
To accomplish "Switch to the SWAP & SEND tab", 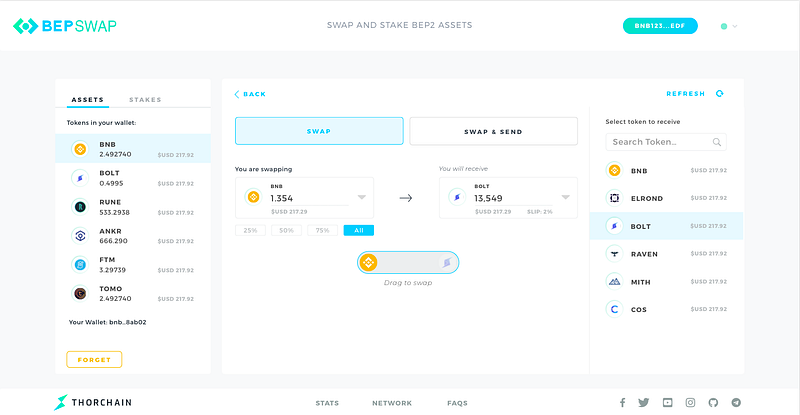I will point(493,131).
